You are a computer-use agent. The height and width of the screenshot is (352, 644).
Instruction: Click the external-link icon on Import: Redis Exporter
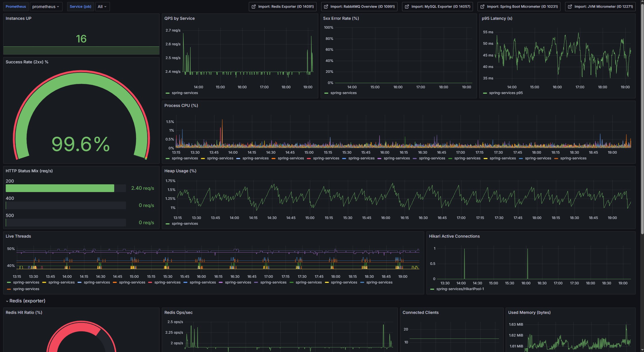[254, 6]
